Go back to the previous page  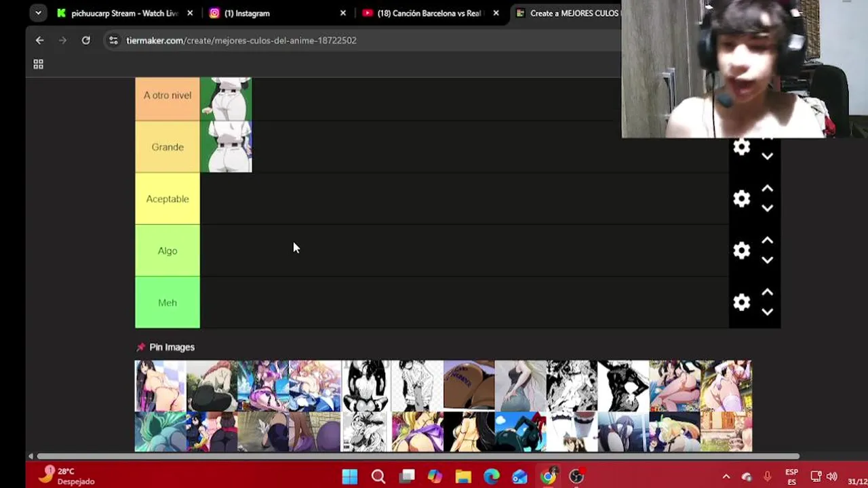(39, 41)
